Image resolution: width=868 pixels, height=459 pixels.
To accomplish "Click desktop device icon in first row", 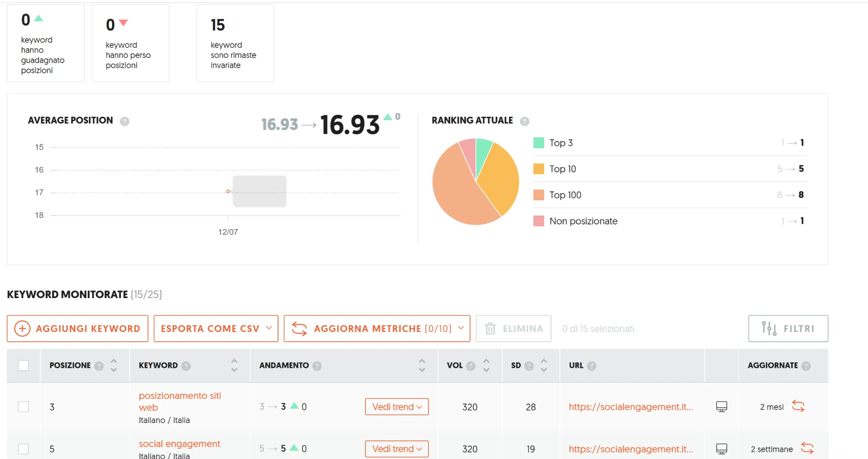I will pyautogui.click(x=721, y=406).
